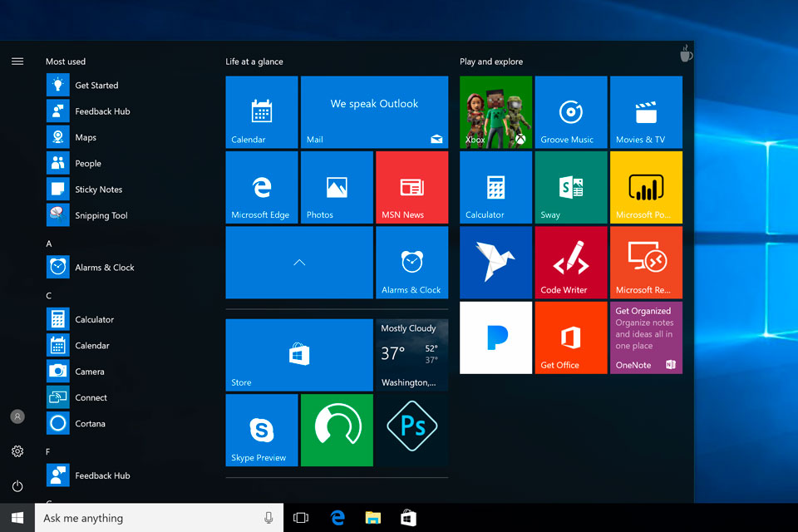Launch Snipping Tool from Most used
This screenshot has height=532, width=798.
click(x=87, y=214)
